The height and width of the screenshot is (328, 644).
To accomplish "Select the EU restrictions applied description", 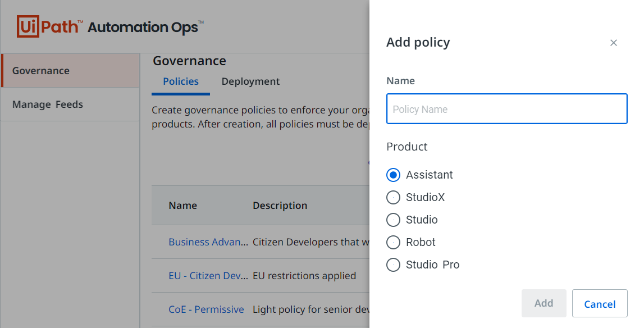I will 304,276.
